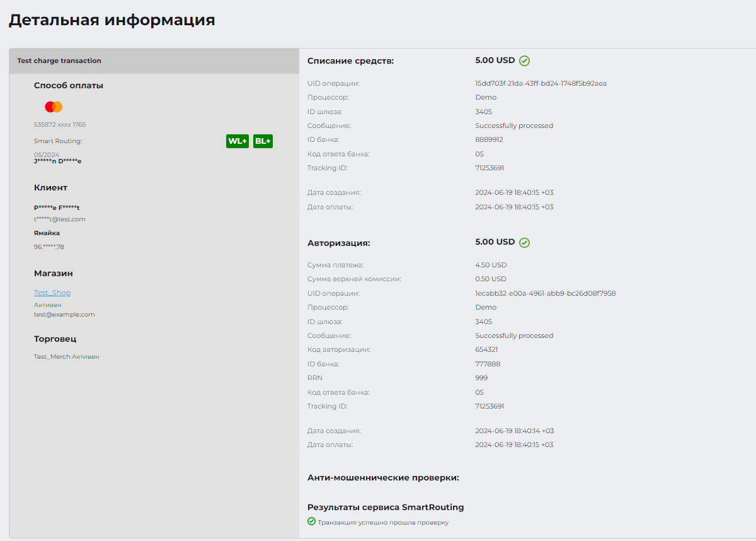The width and height of the screenshot is (756, 541).
Task: Click the Детальная информация page title
Action: [x=112, y=20]
